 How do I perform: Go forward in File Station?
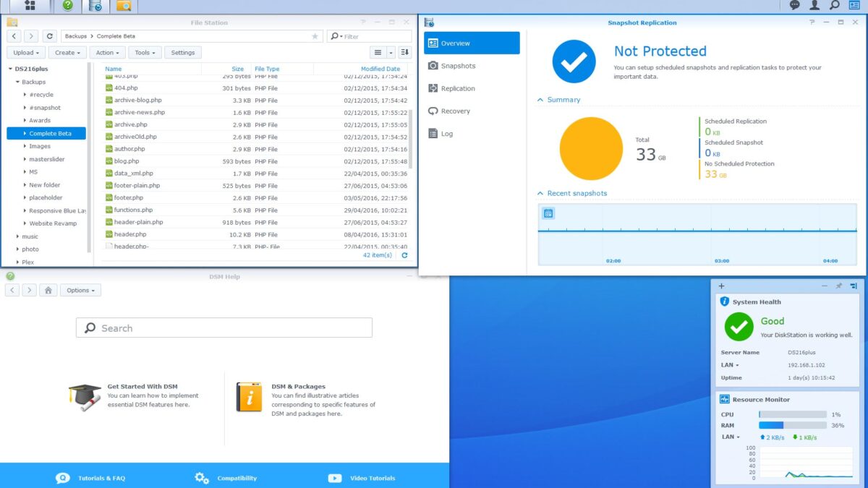(31, 35)
